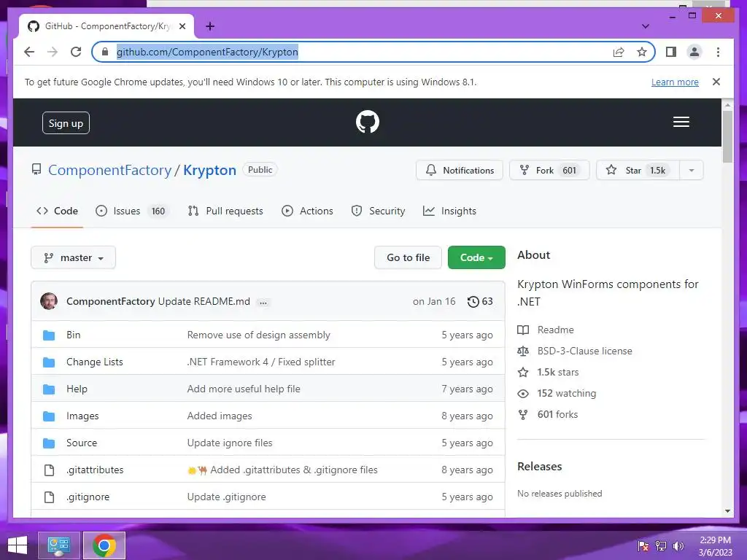Viewport: 747px width, 560px height.
Task: Click the Change Lists folder icon
Action: pos(49,362)
